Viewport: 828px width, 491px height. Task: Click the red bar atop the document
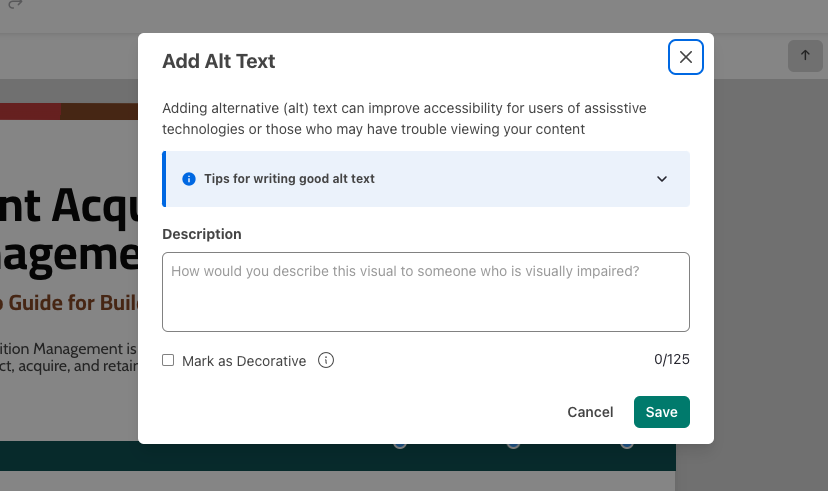pos(30,111)
